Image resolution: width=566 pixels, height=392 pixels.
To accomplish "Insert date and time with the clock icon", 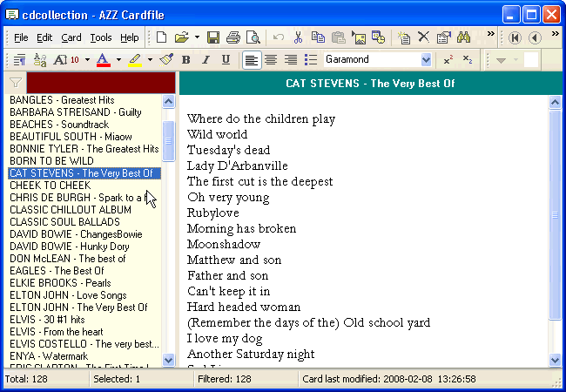I will (x=378, y=37).
